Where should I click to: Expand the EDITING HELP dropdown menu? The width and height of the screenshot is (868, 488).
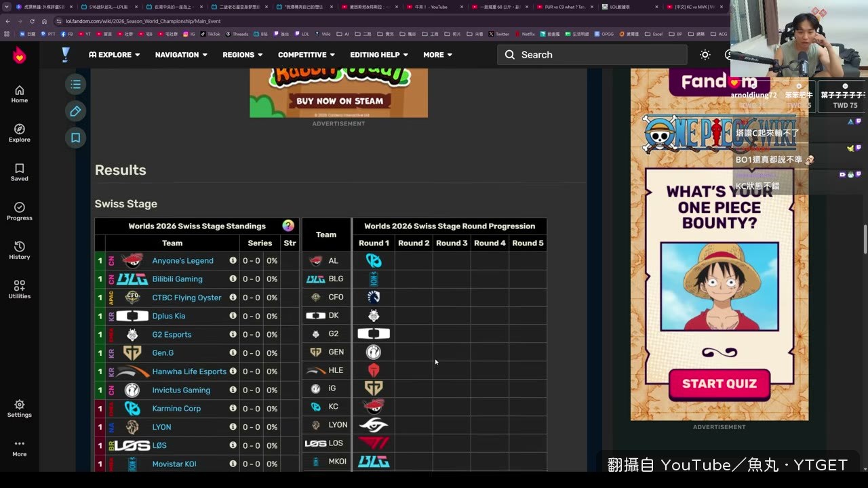pos(379,55)
